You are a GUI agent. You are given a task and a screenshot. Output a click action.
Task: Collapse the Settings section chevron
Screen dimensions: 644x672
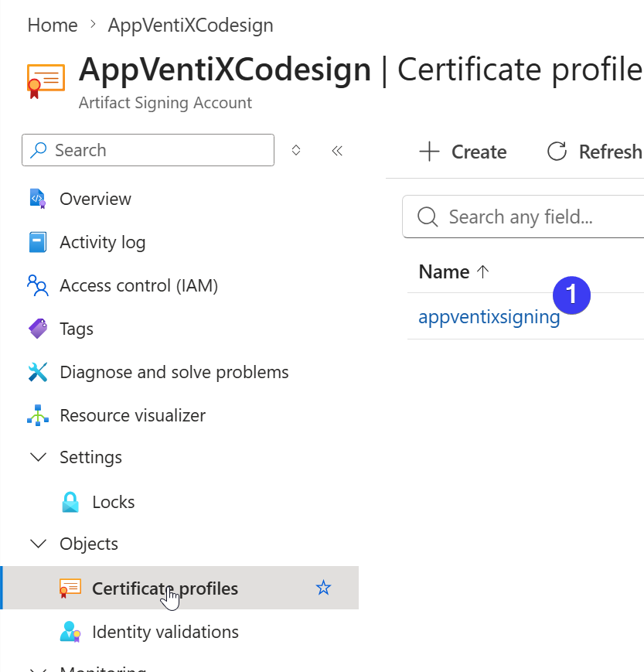[x=39, y=457]
